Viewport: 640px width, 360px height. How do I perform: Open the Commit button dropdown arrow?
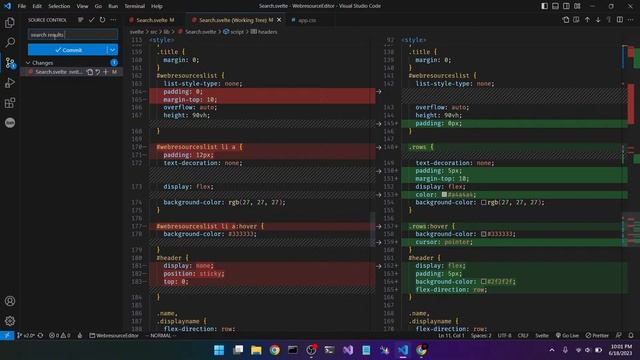click(112, 50)
